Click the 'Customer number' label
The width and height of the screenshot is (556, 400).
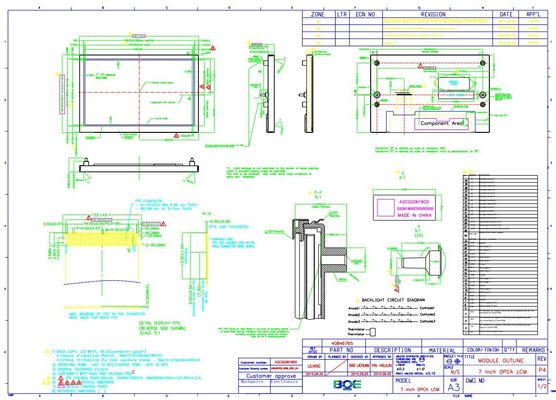coord(254,362)
